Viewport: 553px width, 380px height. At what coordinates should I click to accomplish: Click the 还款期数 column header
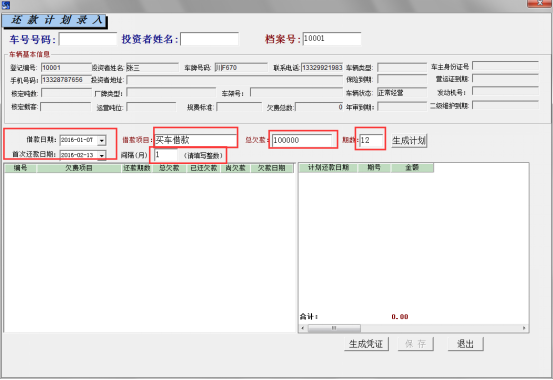coord(137,168)
